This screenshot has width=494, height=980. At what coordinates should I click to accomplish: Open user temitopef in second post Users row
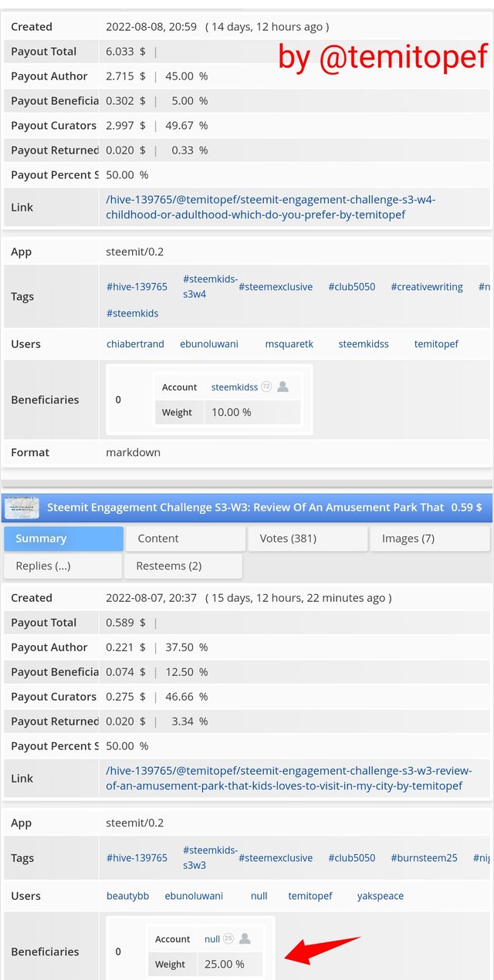click(310, 896)
